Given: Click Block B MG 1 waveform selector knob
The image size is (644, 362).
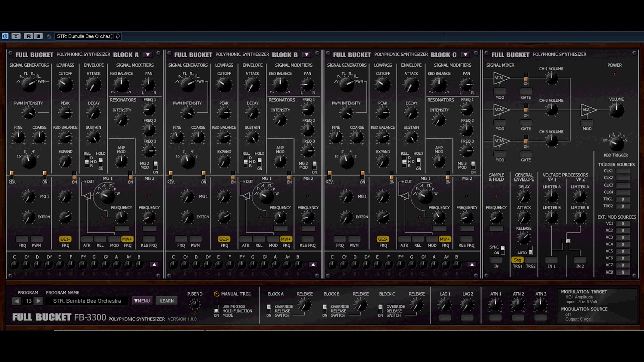Looking at the screenshot, I should point(266,196).
